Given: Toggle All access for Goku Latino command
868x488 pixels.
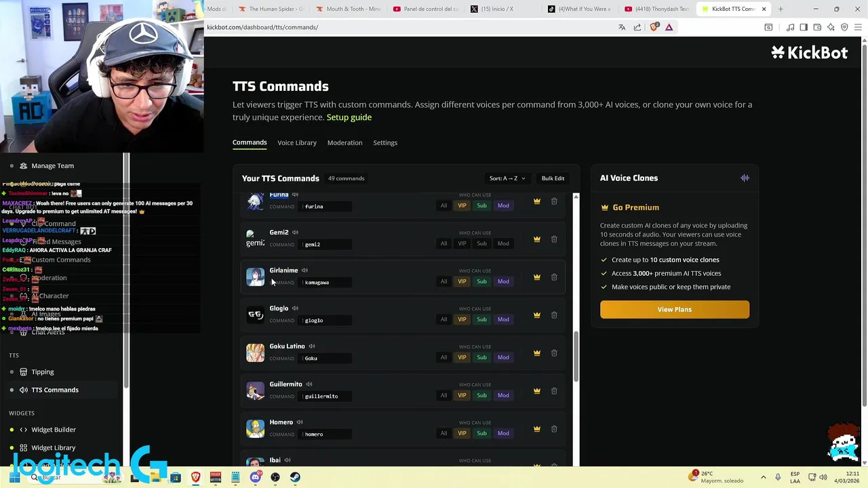Looking at the screenshot, I should click(443, 357).
